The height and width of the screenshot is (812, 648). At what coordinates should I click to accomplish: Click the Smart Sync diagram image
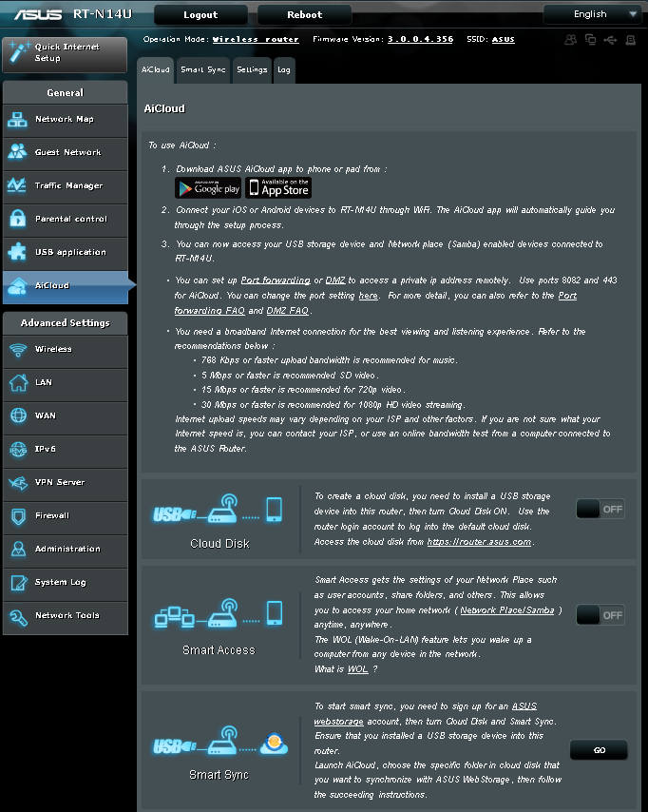(x=220, y=740)
